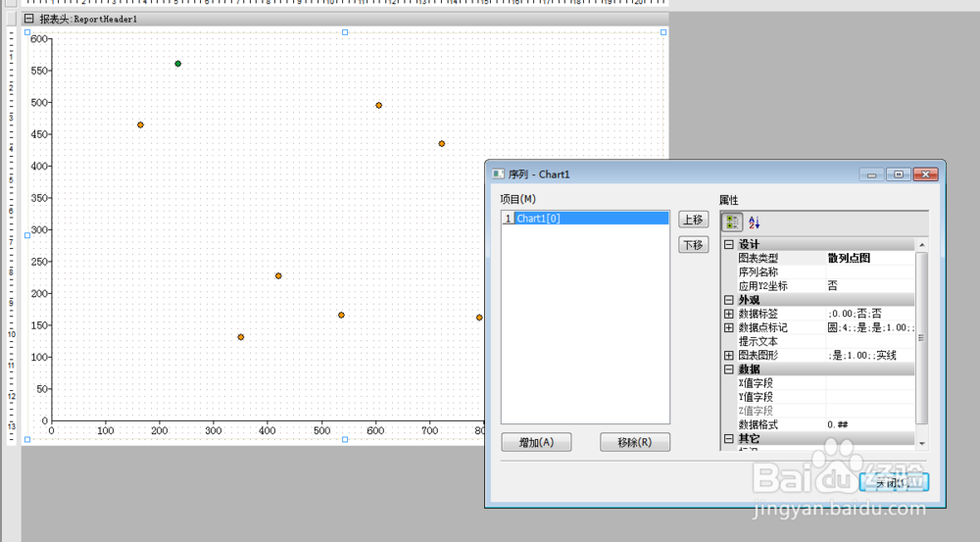
Task: Click the series dialog title icon
Action: click(498, 173)
